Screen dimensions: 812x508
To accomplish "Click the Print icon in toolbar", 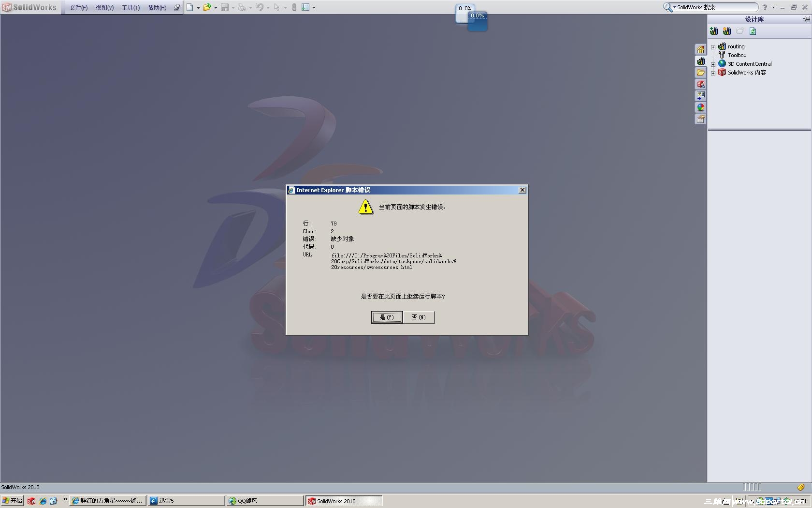I will [242, 7].
